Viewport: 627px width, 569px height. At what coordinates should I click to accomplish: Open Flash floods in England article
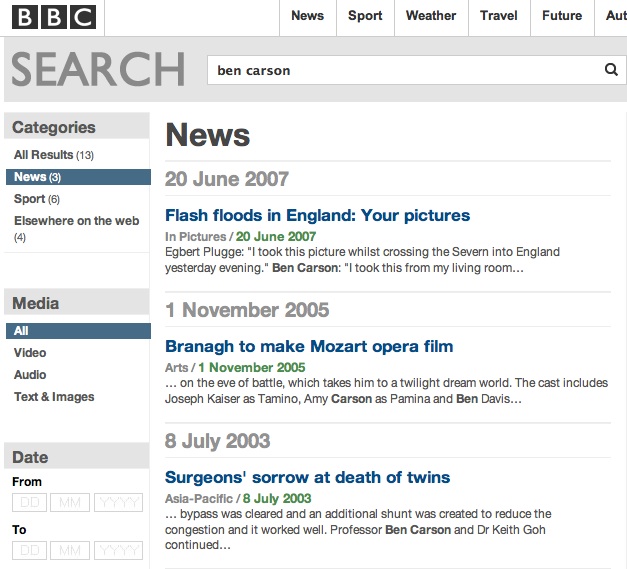click(317, 215)
